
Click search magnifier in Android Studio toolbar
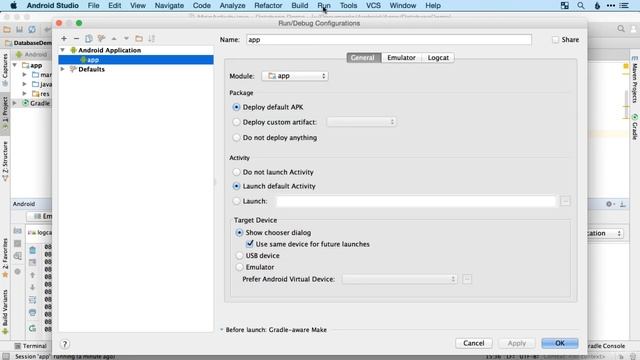621,29
